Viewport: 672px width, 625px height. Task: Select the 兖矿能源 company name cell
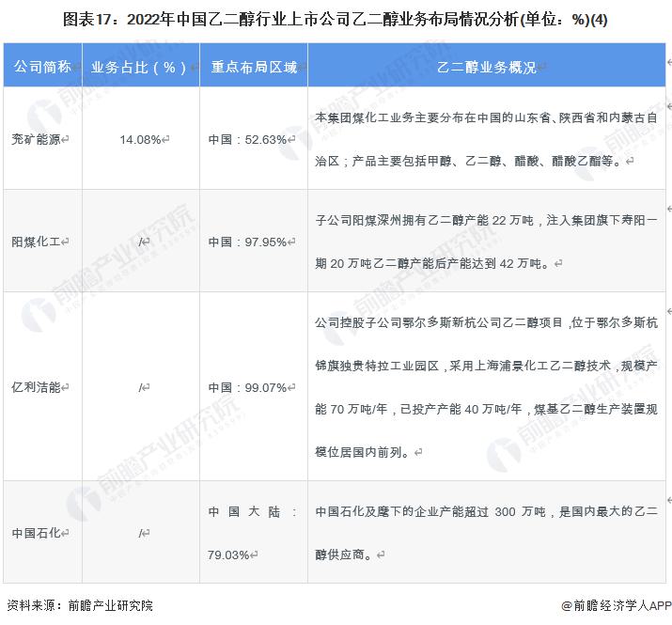point(40,139)
